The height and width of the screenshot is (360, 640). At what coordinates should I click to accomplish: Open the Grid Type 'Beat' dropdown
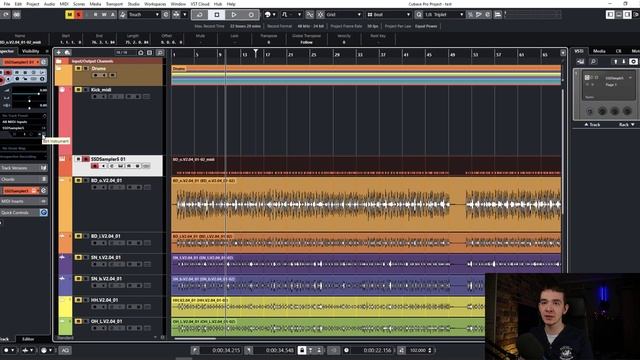(x=389, y=15)
